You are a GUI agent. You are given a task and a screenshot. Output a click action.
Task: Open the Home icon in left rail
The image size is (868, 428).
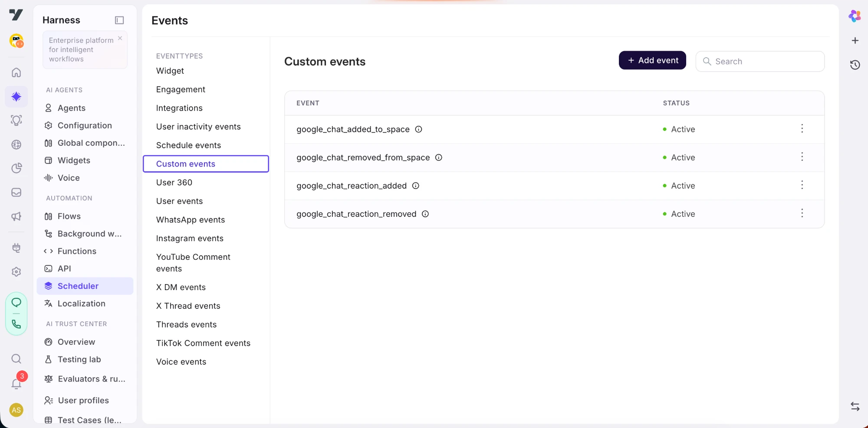click(16, 72)
